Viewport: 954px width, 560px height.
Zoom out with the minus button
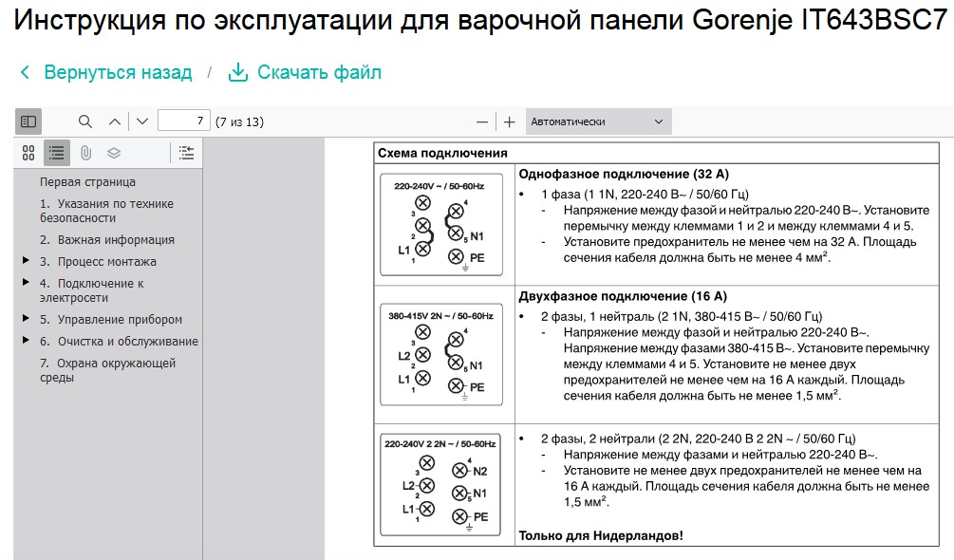tap(482, 122)
